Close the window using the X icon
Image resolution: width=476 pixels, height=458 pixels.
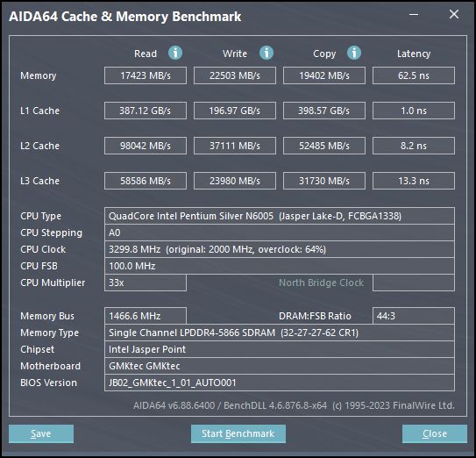pos(454,14)
